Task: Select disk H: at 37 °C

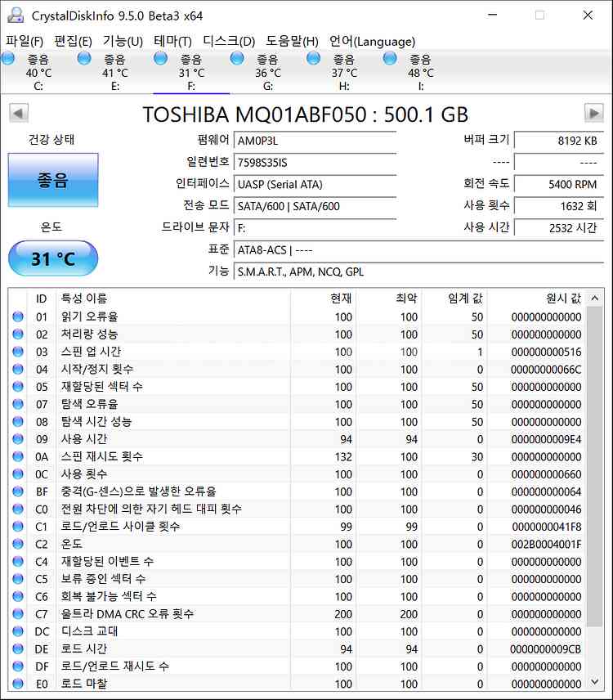Action: [x=344, y=72]
